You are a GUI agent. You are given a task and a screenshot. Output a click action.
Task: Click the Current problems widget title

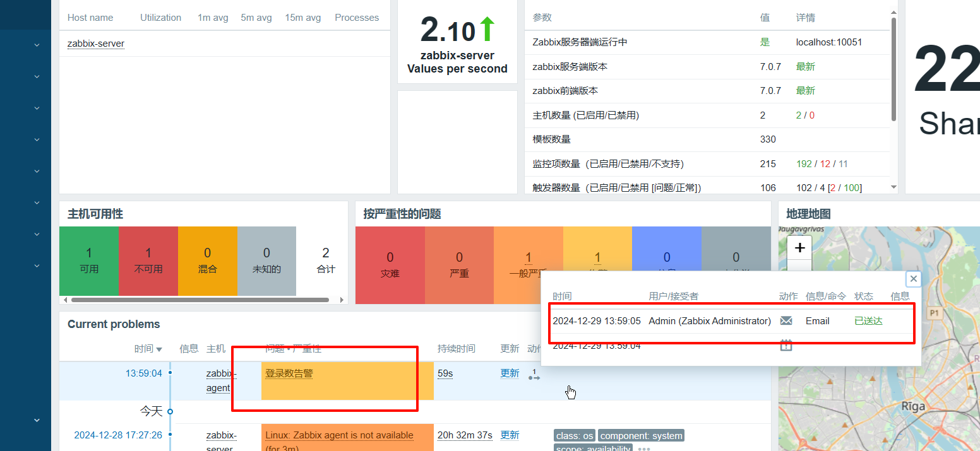pos(114,324)
